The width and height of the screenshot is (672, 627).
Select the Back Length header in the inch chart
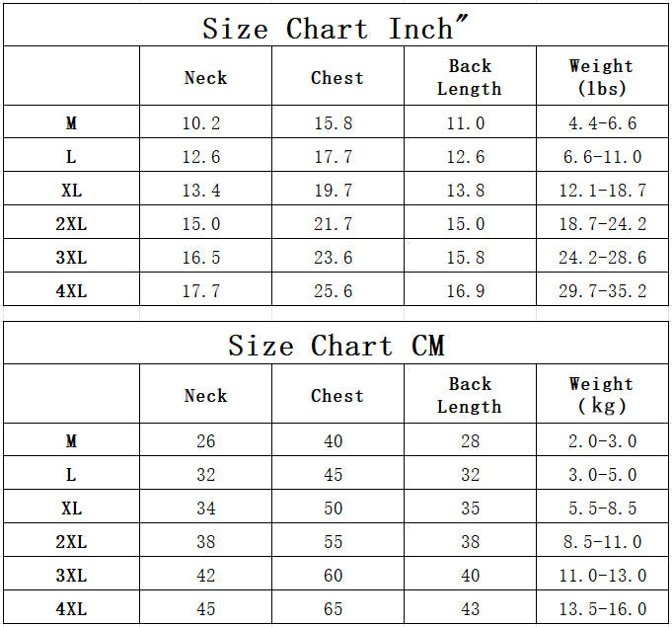tap(469, 77)
